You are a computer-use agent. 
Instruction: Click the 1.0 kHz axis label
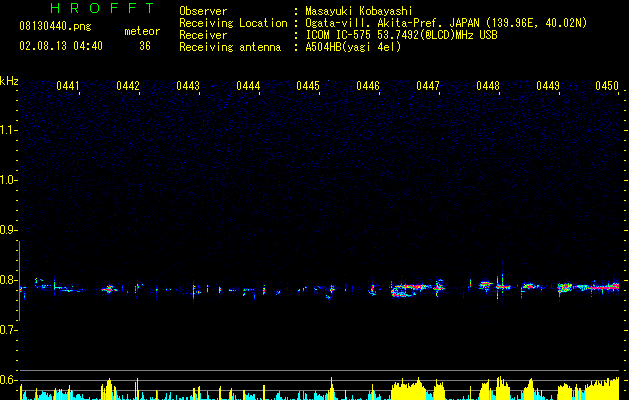pyautogui.click(x=8, y=180)
